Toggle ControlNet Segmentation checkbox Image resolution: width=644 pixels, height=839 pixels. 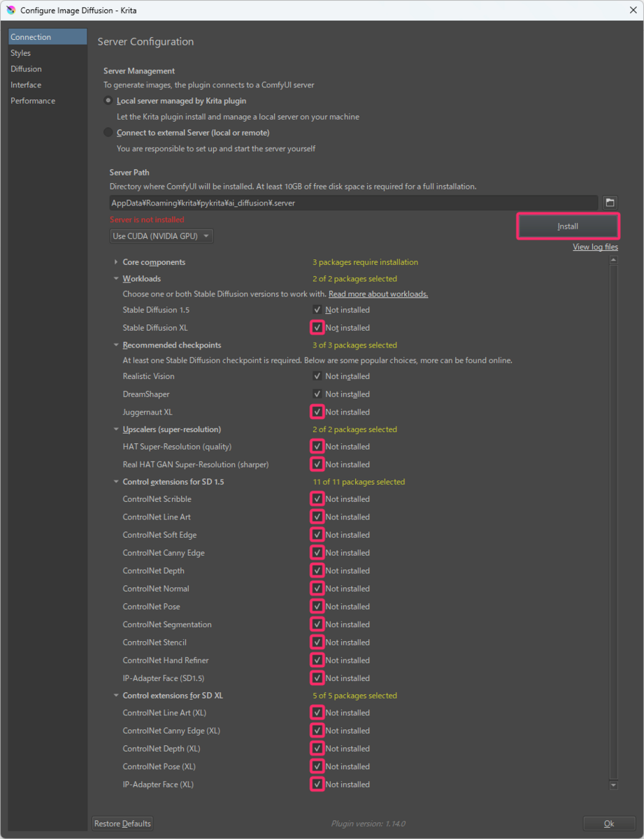(317, 624)
